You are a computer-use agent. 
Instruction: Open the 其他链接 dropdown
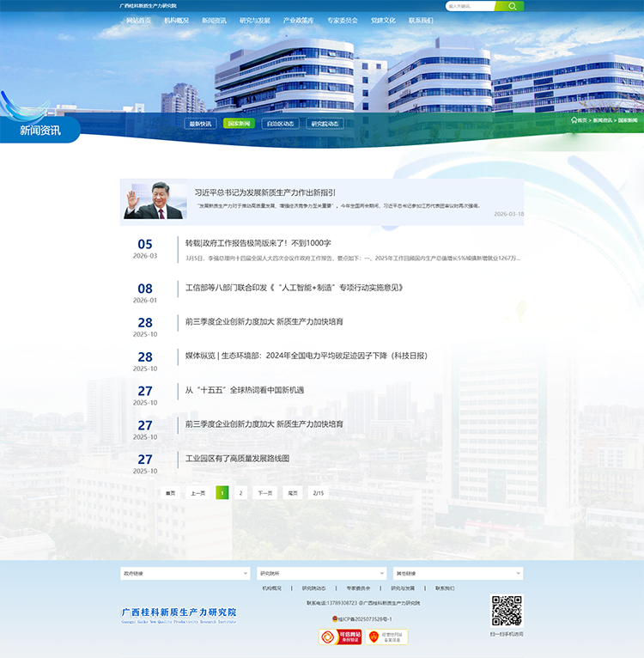tap(458, 573)
